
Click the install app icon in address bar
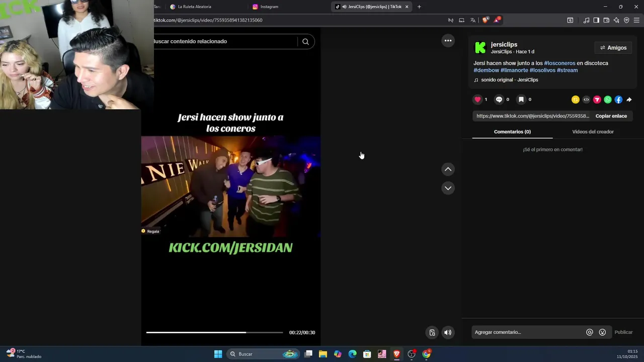tap(461, 20)
